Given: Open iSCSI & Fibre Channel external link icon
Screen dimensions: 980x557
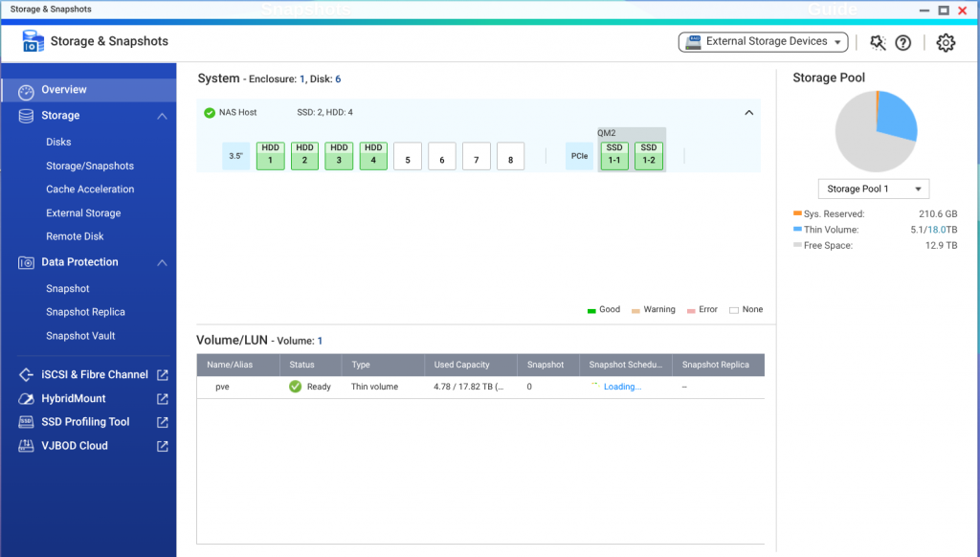Looking at the screenshot, I should pos(163,374).
